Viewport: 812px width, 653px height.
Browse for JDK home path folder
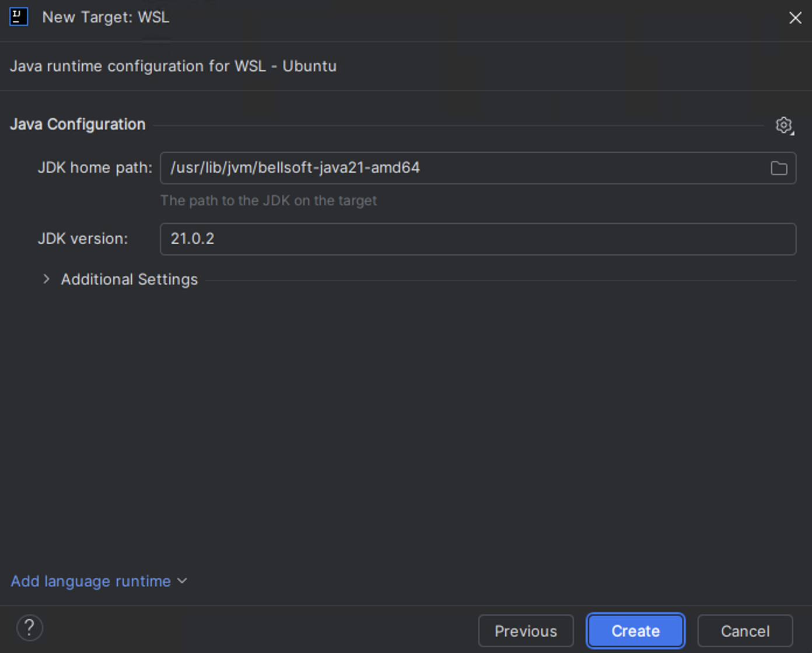[778, 168]
